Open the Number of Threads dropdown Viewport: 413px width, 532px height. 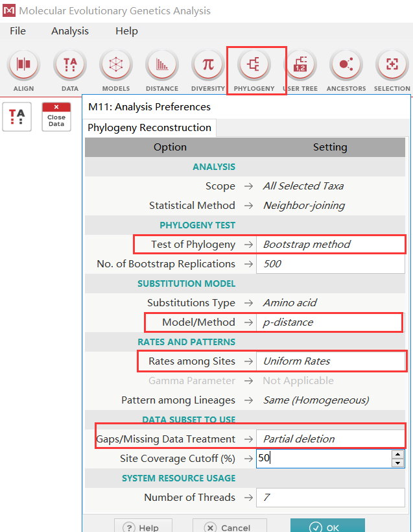(x=331, y=498)
